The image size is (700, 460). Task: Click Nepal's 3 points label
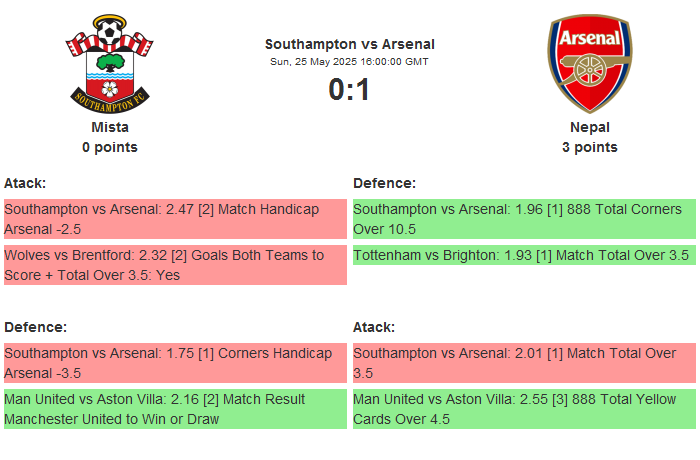pos(589,147)
